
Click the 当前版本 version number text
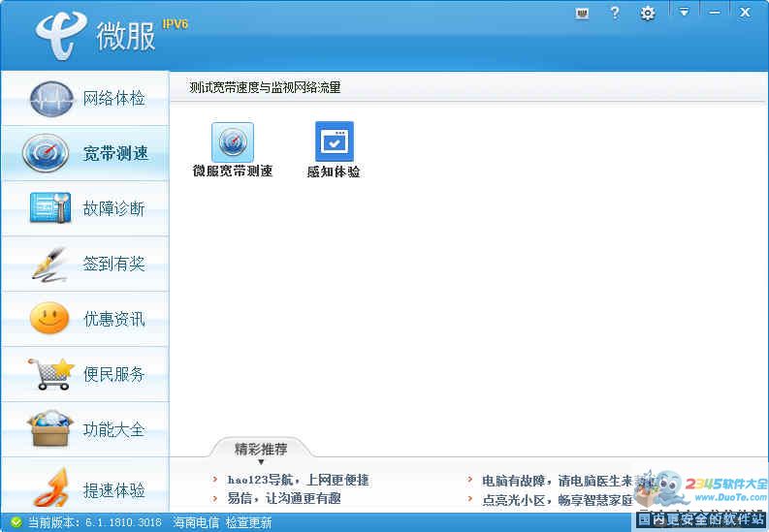click(95, 522)
